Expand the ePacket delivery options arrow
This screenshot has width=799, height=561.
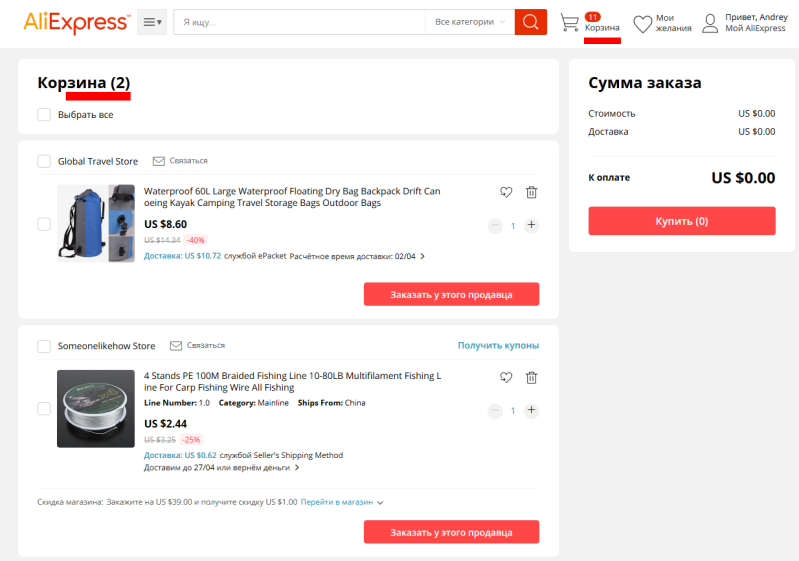point(423,256)
